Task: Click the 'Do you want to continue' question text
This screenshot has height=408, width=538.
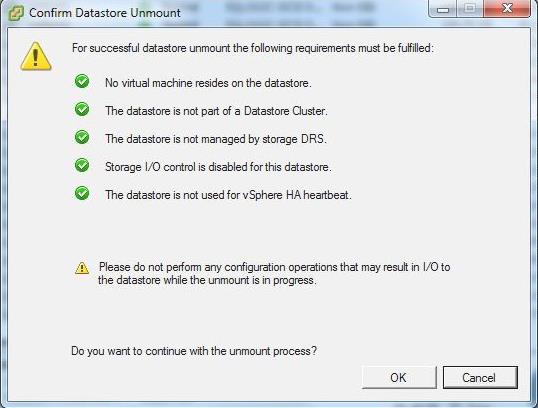Action: coord(194,351)
